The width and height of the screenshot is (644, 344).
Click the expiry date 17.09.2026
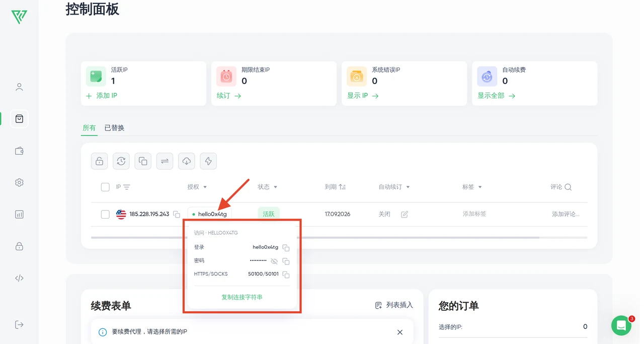[338, 214]
